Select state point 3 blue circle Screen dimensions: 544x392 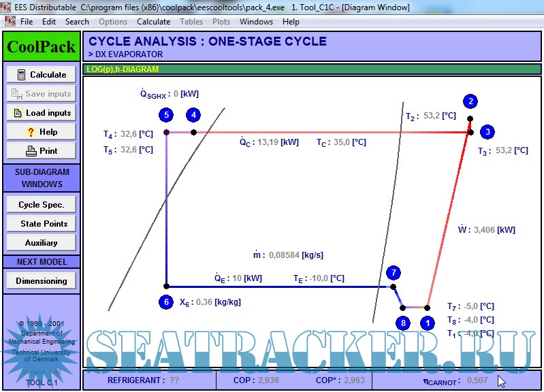point(487,131)
